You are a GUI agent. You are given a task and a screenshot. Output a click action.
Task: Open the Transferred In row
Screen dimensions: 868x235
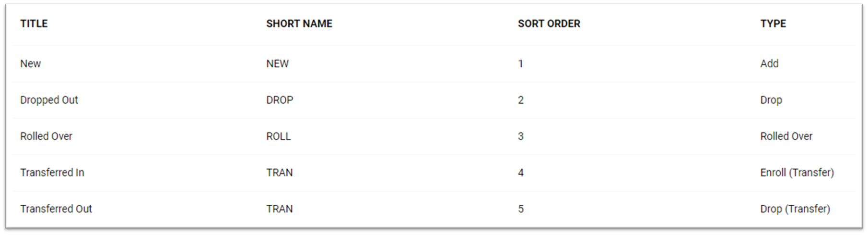(x=434, y=173)
